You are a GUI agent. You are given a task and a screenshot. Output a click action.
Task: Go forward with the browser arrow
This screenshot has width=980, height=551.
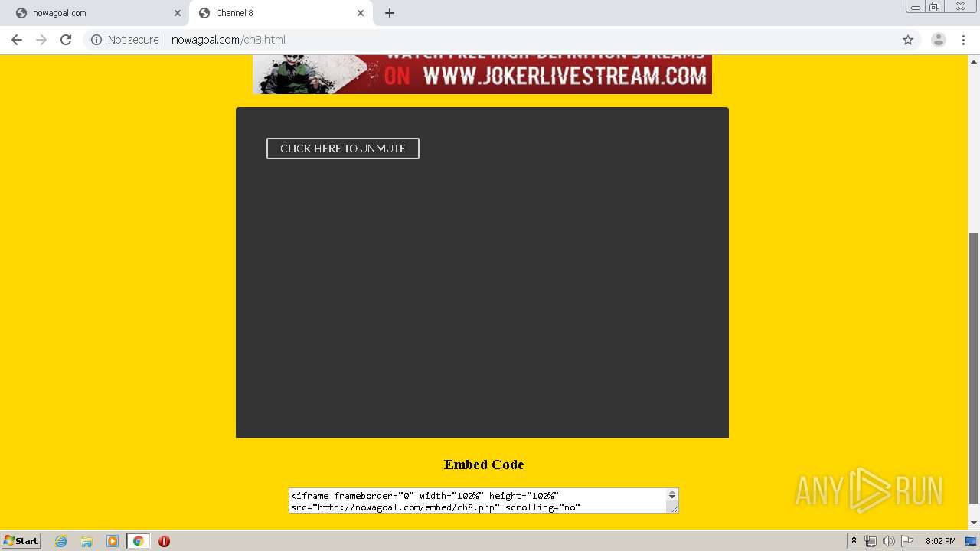(41, 40)
